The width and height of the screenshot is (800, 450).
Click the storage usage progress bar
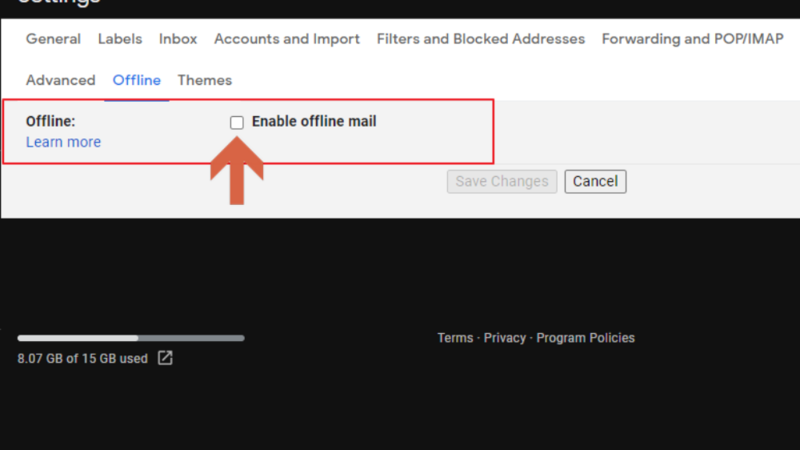point(131,338)
